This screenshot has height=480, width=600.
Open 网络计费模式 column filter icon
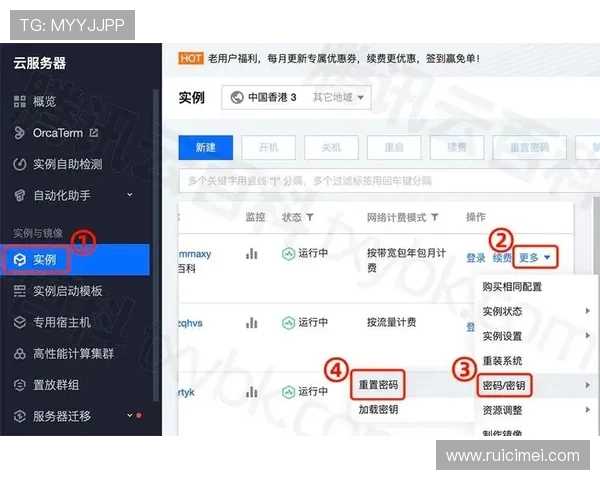tap(435, 217)
